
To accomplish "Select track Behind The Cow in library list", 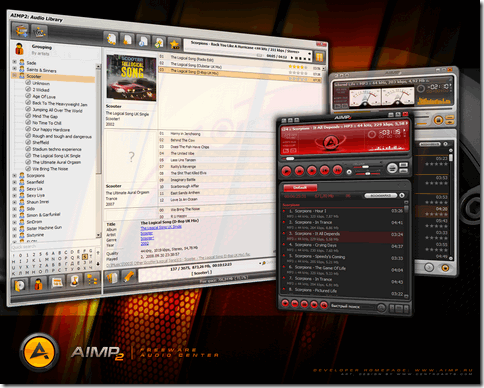I will coord(217,140).
